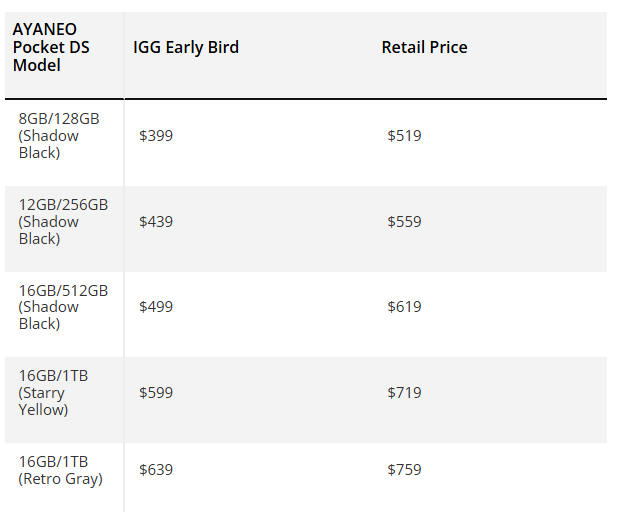Screen dimensions: 620x513
Task: Select the $759 retail price cell
Action: (x=404, y=470)
